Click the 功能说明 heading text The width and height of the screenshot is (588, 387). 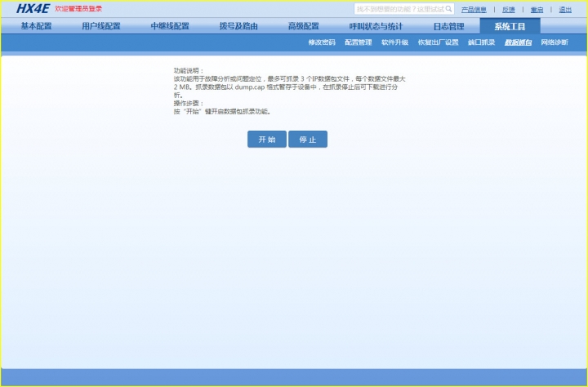pyautogui.click(x=189, y=70)
